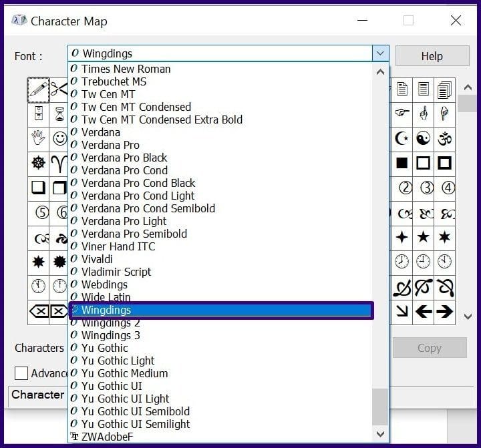This screenshot has height=448, width=481.
Task: Choose the delete-left X box symbol
Action: pyautogui.click(x=38, y=312)
